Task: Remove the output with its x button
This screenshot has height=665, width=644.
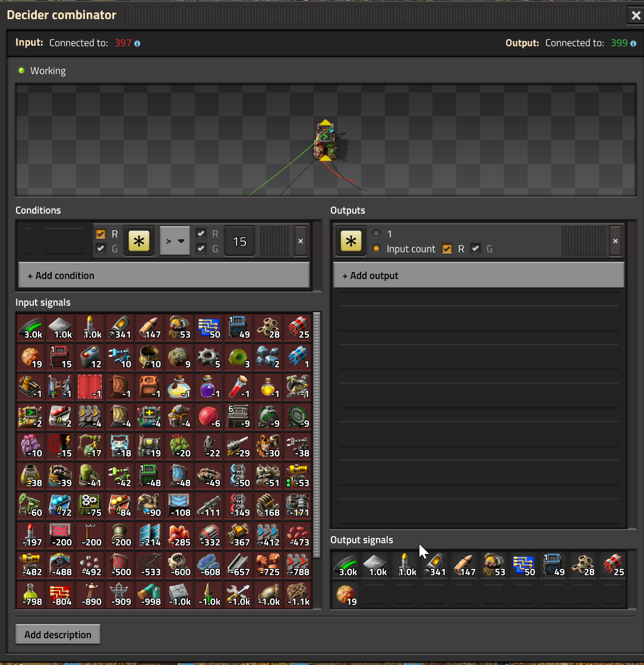Action: (615, 241)
